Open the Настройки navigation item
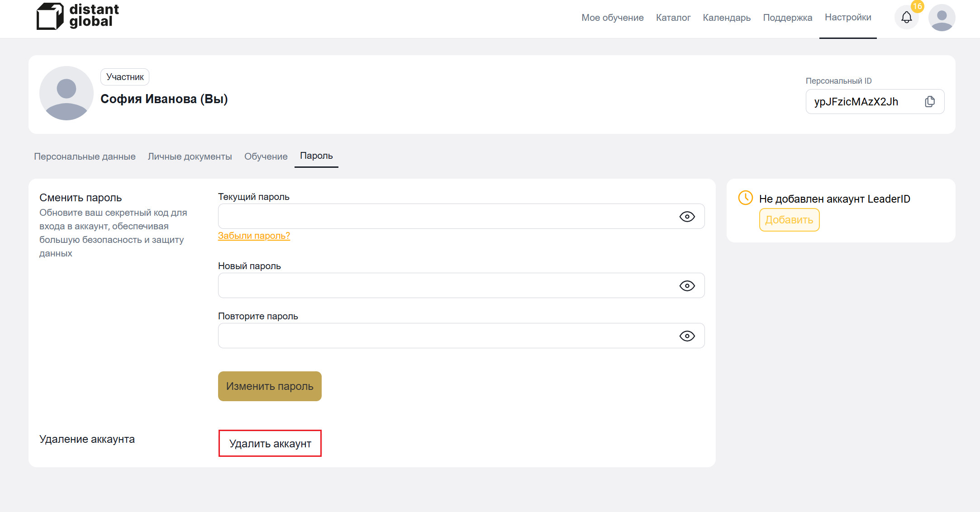 847,18
